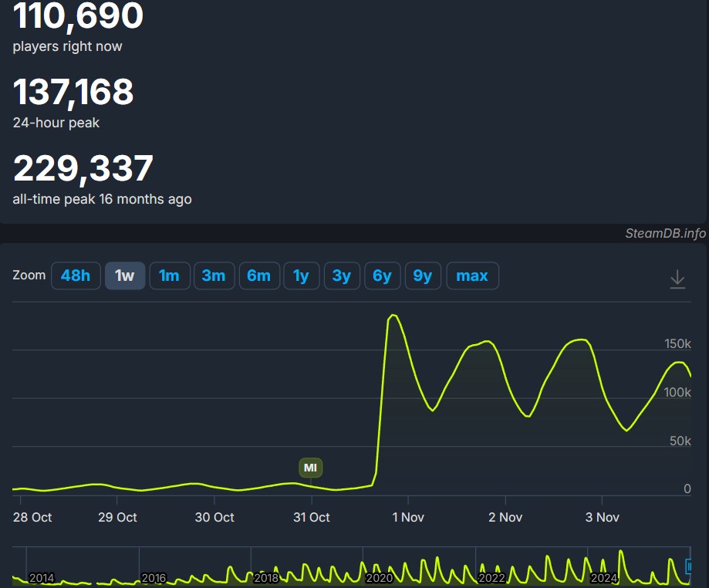Select the 1w zoom range
Screen dimensions: 709x588
coord(125,275)
